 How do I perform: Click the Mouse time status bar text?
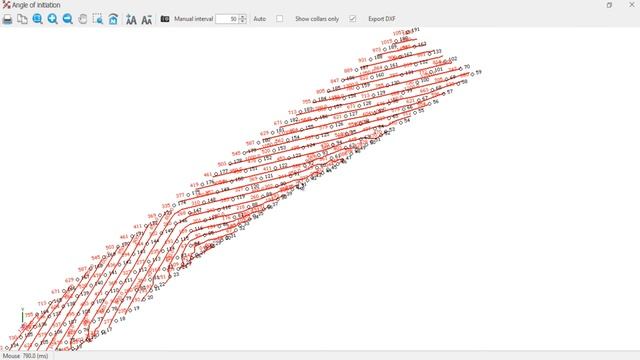[x=25, y=356]
